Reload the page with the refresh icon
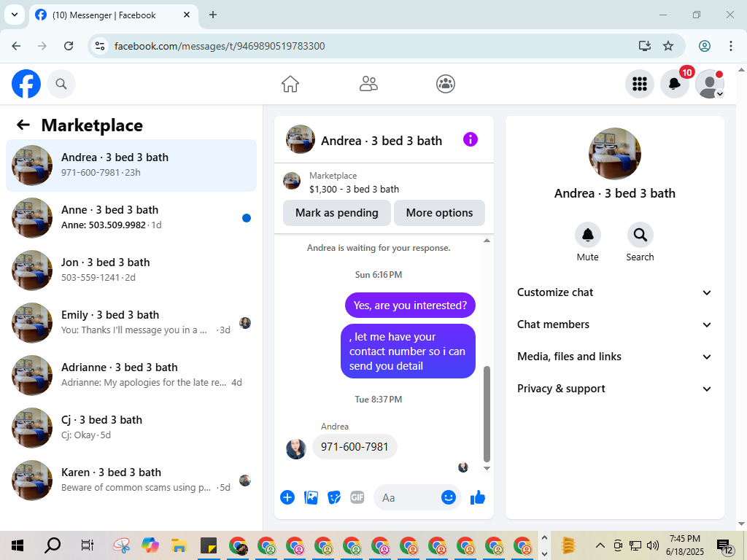The height and width of the screenshot is (560, 747). point(69,46)
